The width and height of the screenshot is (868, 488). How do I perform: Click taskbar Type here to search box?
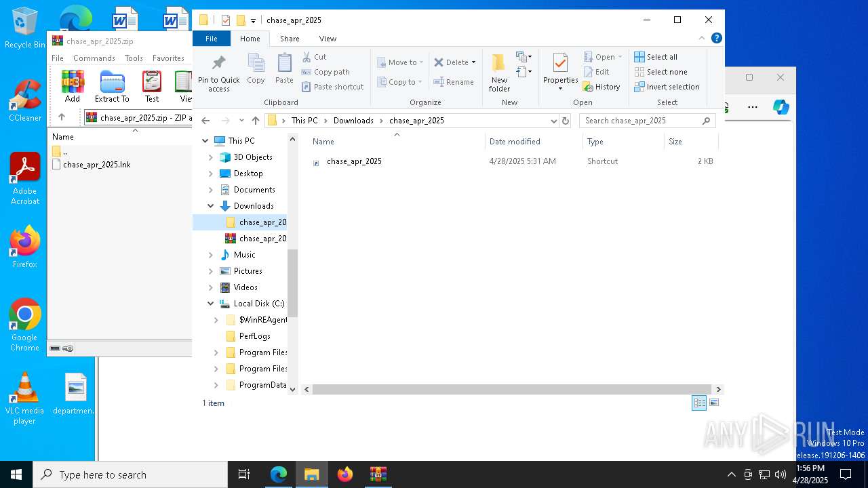click(x=130, y=474)
